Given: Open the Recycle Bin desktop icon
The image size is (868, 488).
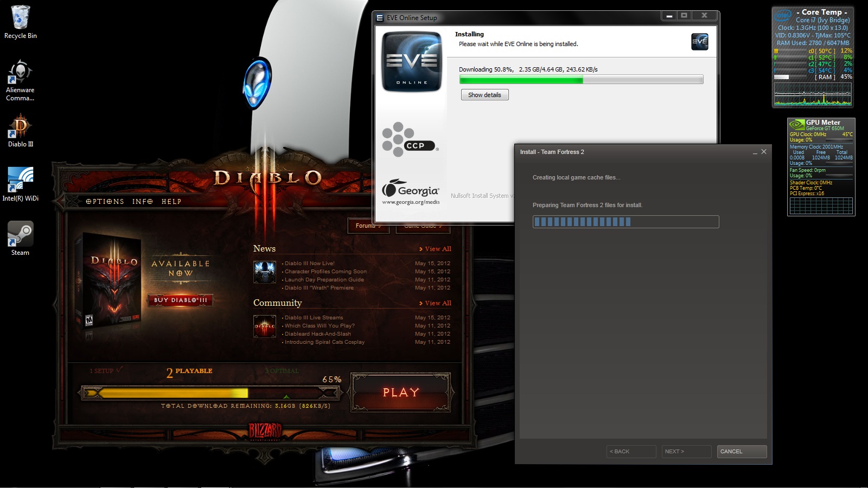Looking at the screenshot, I should (x=21, y=22).
